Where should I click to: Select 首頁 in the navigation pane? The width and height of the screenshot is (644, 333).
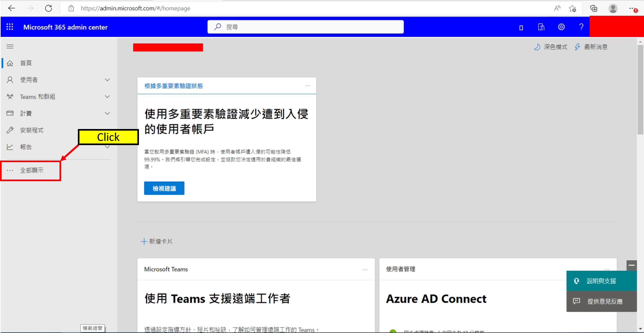pyautogui.click(x=26, y=63)
